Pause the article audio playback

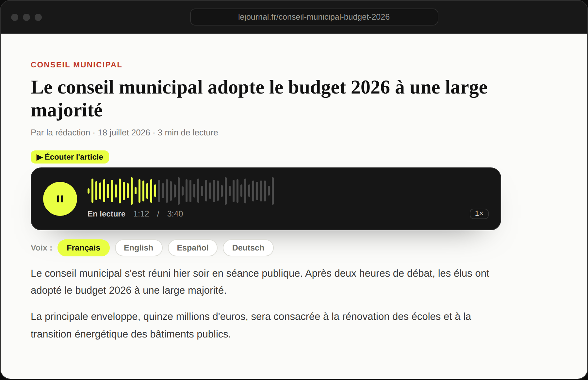coord(60,199)
